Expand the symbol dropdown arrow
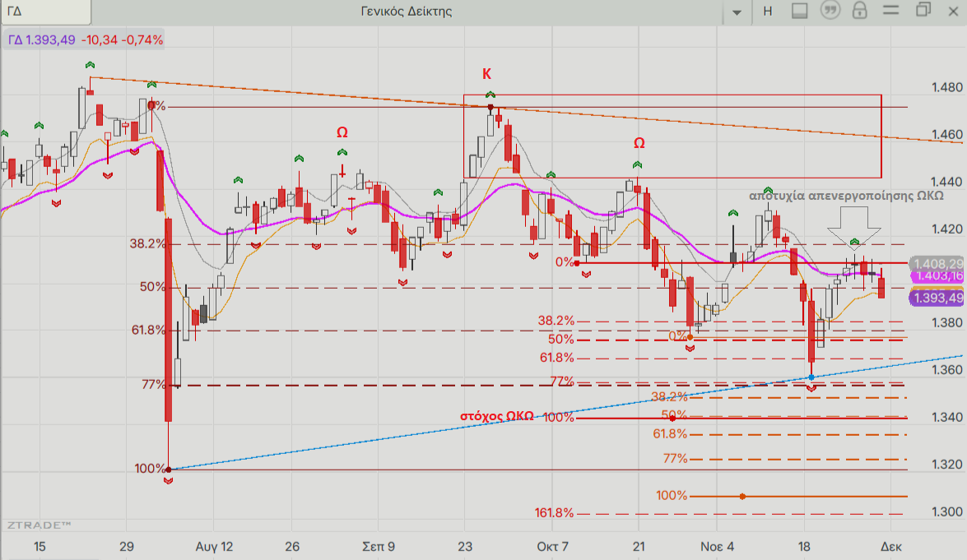Image resolution: width=967 pixels, height=560 pixels. coord(737,12)
